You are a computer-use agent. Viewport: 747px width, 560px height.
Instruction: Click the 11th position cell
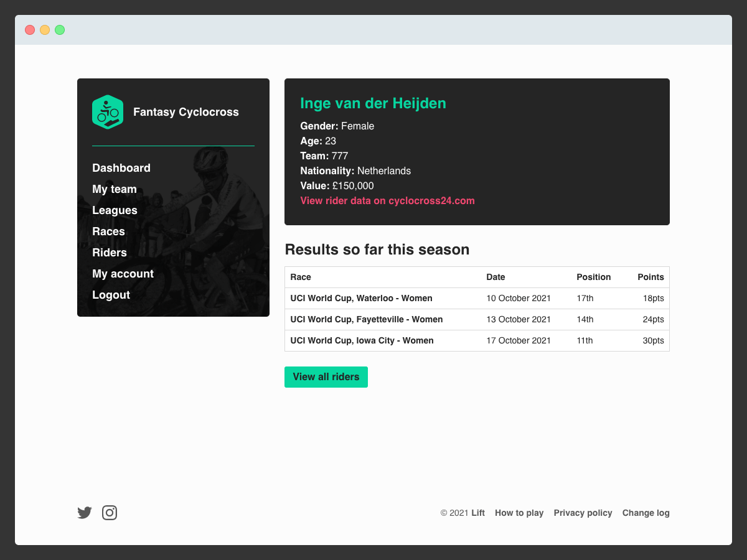[x=585, y=341]
